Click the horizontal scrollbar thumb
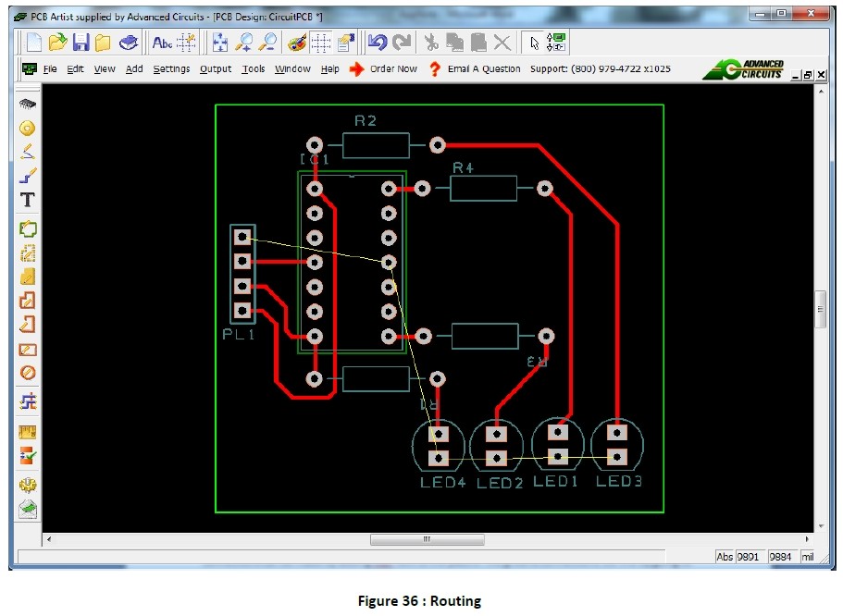The width and height of the screenshot is (843, 616). pyautogui.click(x=427, y=538)
